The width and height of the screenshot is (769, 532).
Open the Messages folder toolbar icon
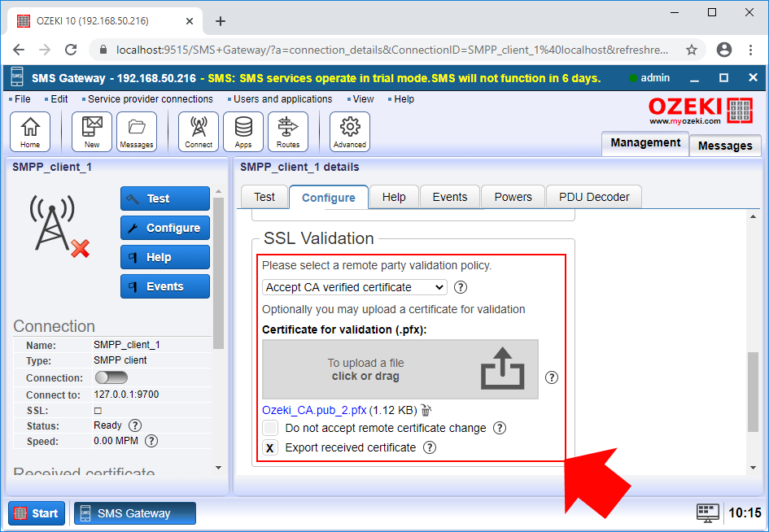tap(137, 132)
